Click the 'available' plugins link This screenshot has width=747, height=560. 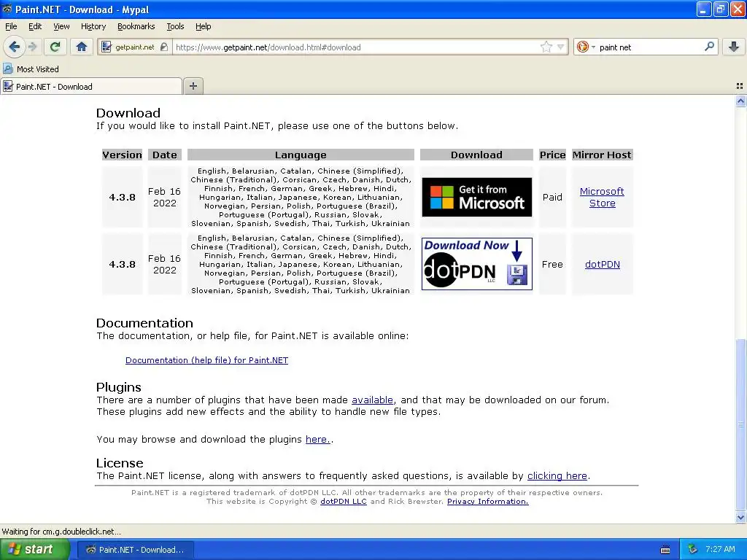click(x=372, y=400)
